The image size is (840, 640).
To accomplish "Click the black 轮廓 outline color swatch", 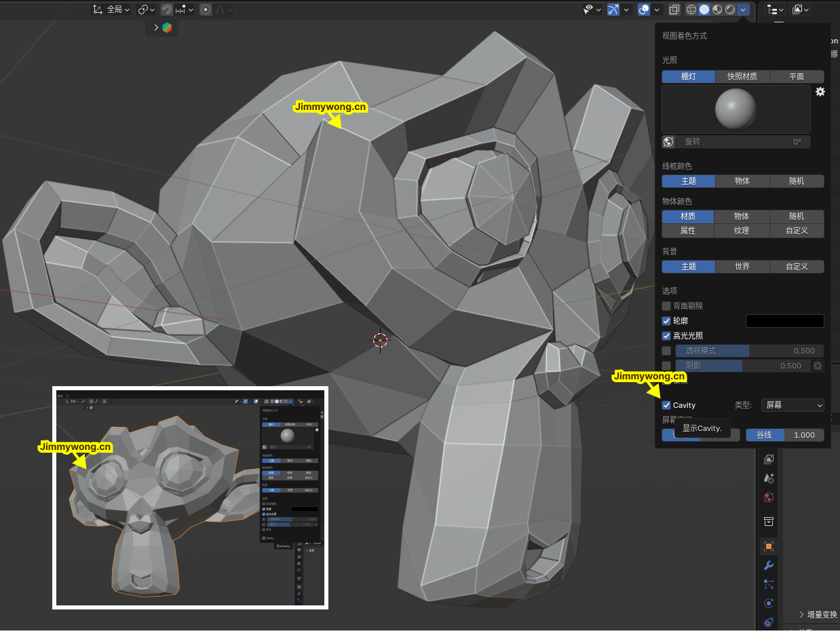I will tap(784, 321).
